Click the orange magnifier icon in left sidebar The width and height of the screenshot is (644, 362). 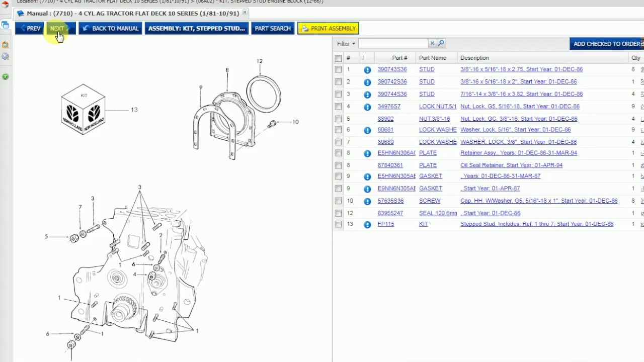[5, 45]
